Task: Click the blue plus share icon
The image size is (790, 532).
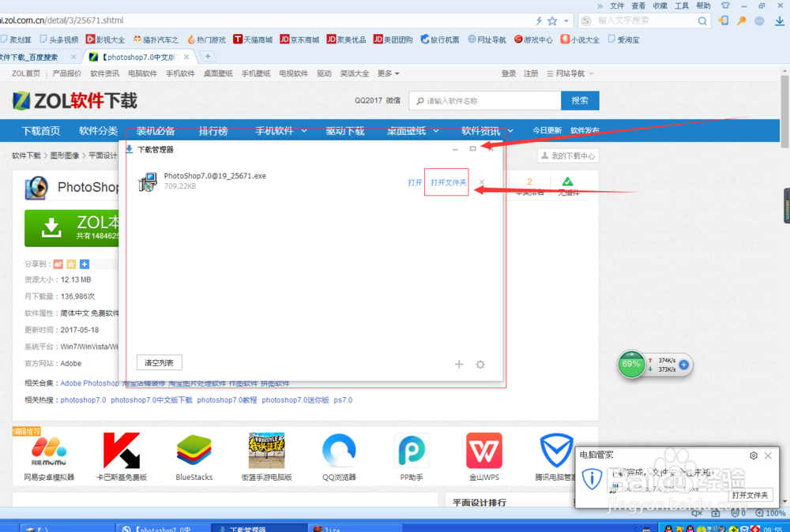Action: pyautogui.click(x=85, y=264)
